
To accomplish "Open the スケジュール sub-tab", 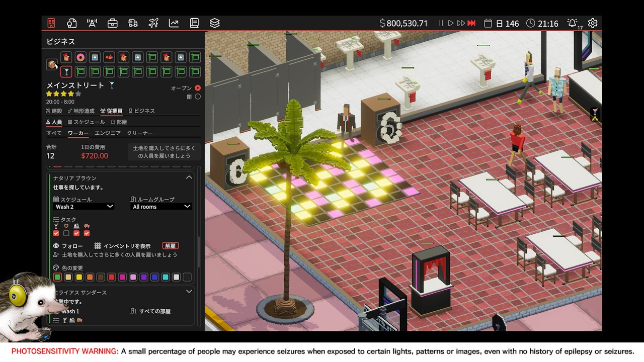I will 86,122.
